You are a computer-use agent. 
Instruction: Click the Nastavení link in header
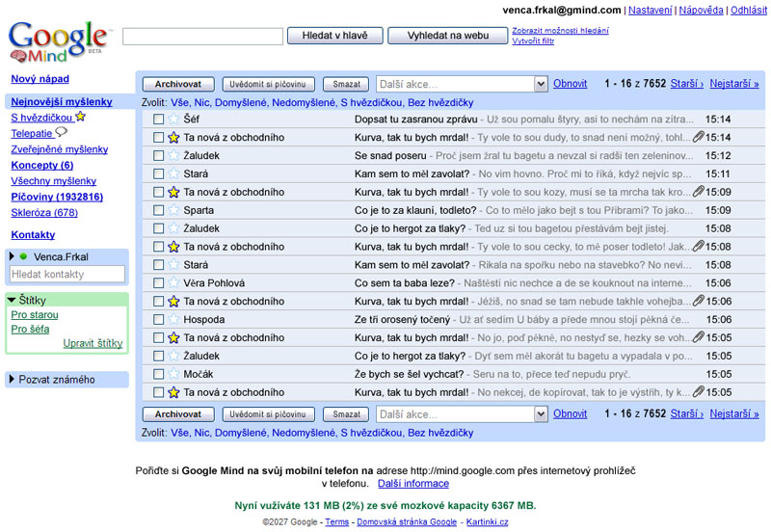(651, 10)
